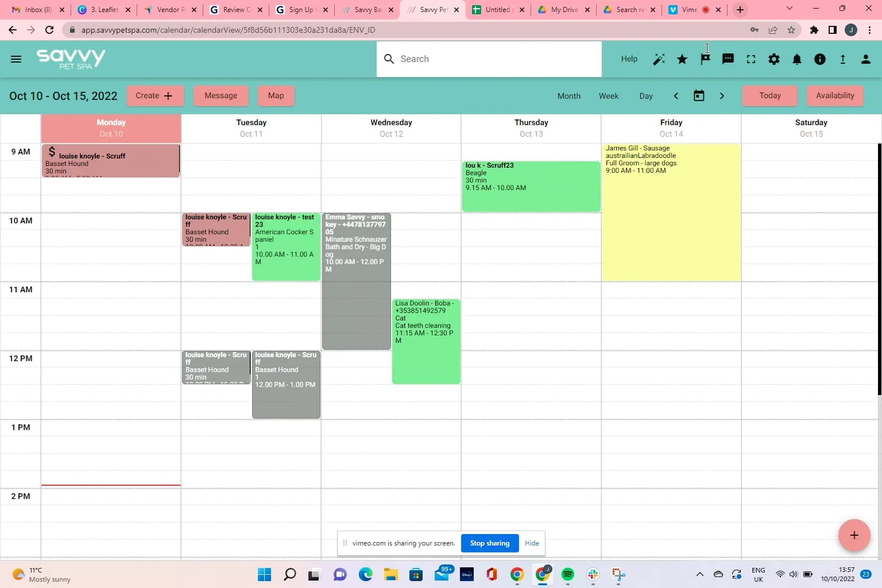Toggle fullscreen mode icon
882x588 pixels.
pyautogui.click(x=751, y=59)
